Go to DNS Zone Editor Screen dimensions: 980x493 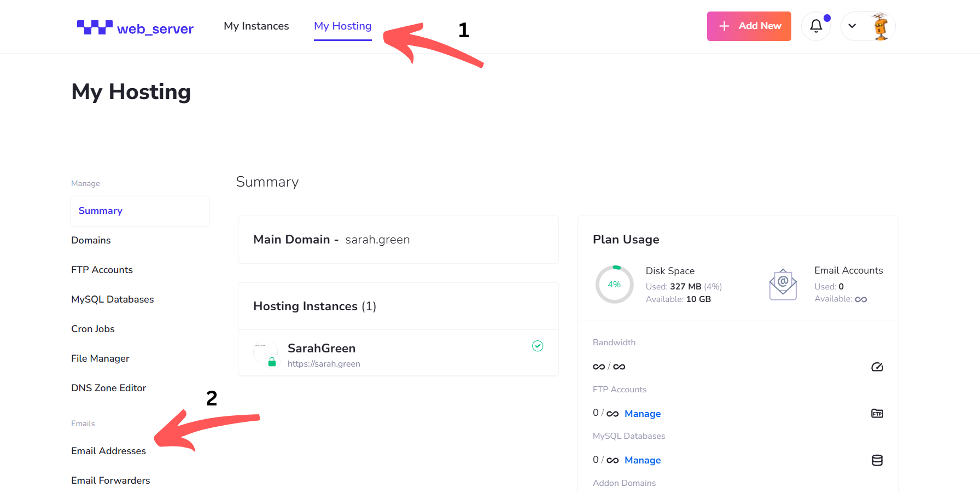coord(108,388)
